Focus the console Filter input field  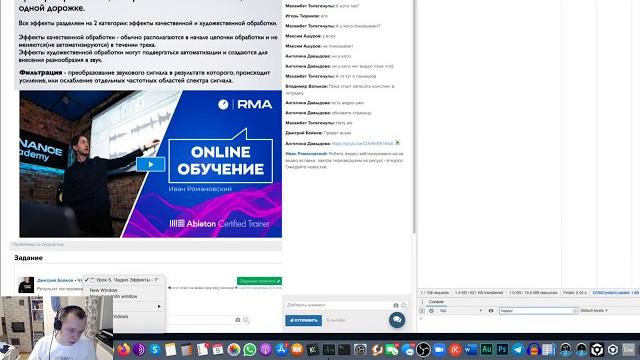[x=538, y=311]
